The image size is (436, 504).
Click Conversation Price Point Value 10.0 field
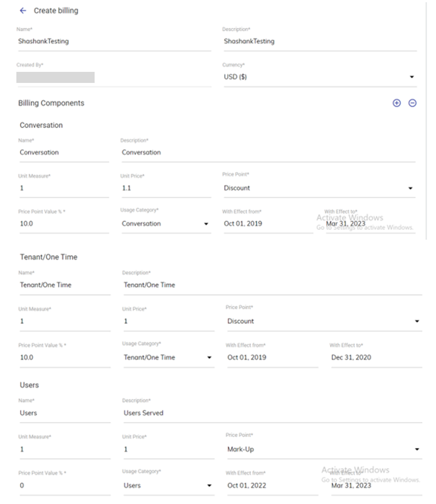63,224
